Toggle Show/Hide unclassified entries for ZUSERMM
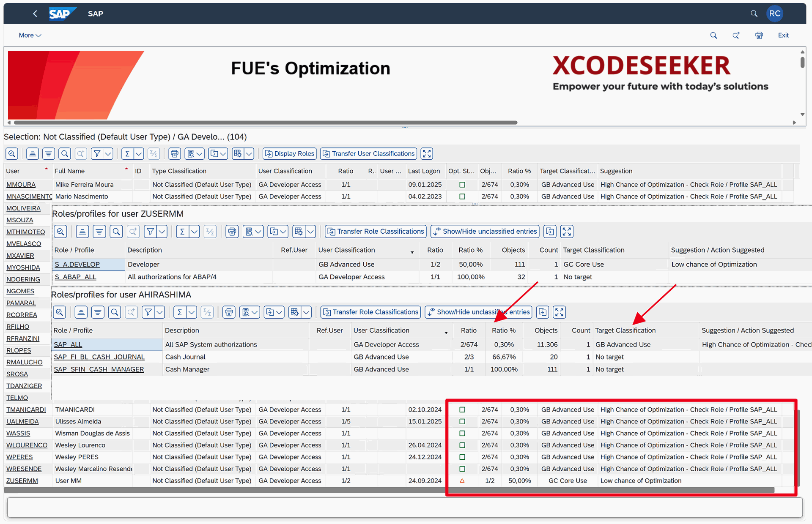The height and width of the screenshot is (524, 812). click(x=485, y=232)
